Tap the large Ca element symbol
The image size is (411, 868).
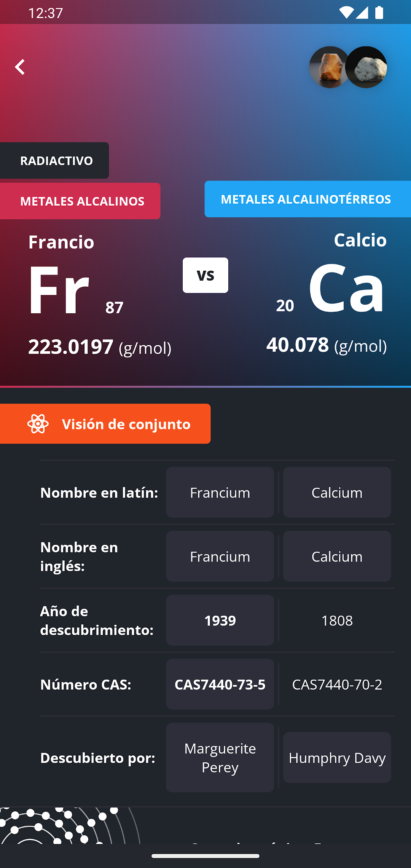(346, 287)
